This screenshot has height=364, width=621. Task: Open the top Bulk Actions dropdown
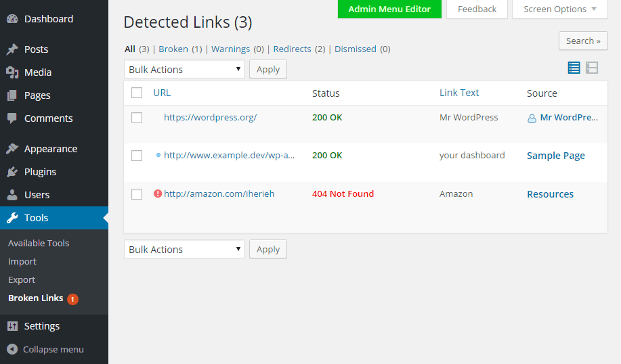point(184,69)
